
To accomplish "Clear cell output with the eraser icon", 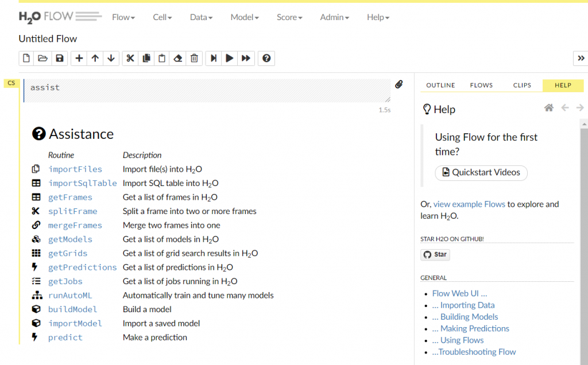I will click(x=179, y=58).
